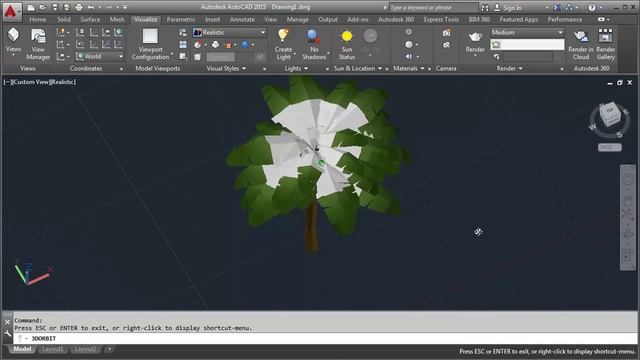Add a new layout with plus tab

[x=109, y=349]
